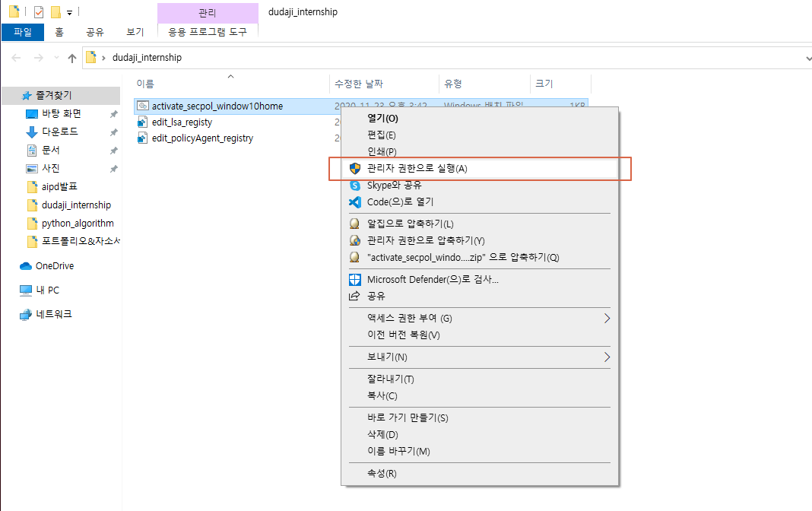
Task: Click the admin shield icon for 관리자 권한으로 실행
Action: (354, 168)
